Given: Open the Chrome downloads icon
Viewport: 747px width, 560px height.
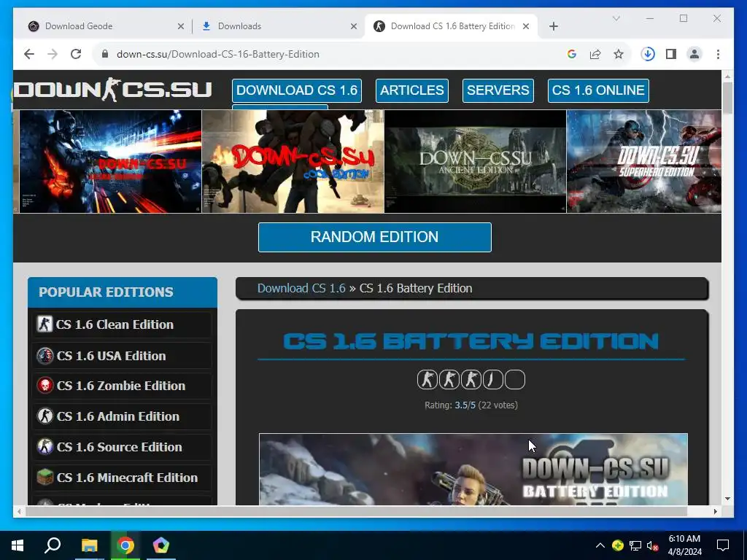Looking at the screenshot, I should point(648,54).
